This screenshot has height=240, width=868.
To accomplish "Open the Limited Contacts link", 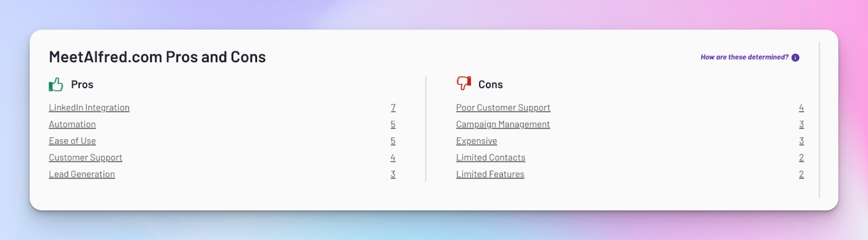I will [x=490, y=158].
